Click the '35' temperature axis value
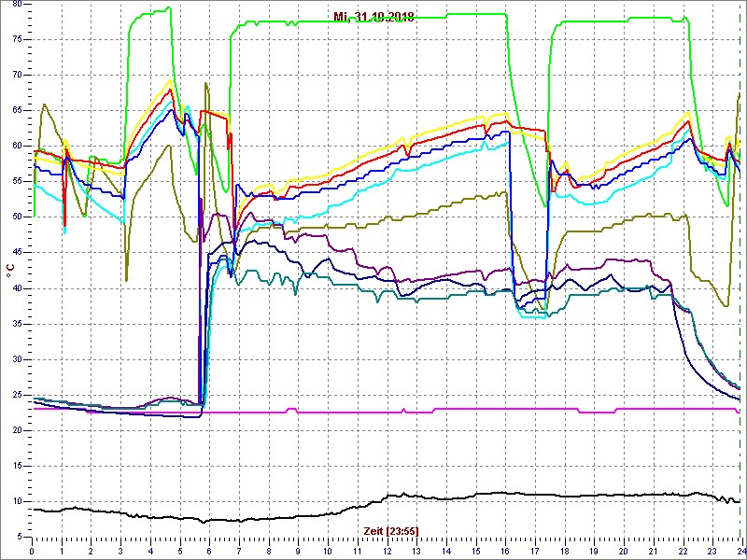 click(x=18, y=324)
